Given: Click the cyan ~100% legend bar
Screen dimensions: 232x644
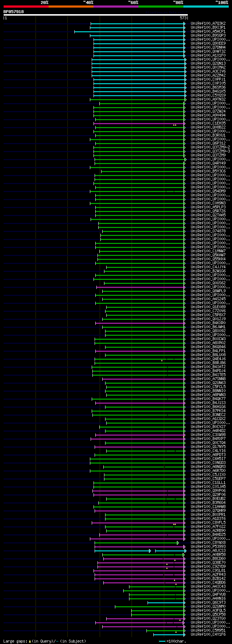Looking at the screenshot, I should pos(206,7).
